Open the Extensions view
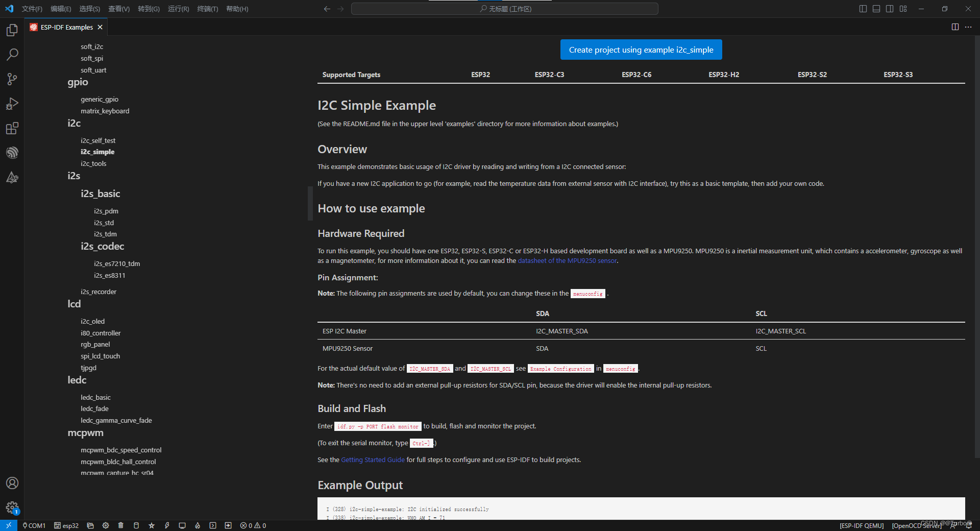This screenshot has width=980, height=531. tap(12, 128)
